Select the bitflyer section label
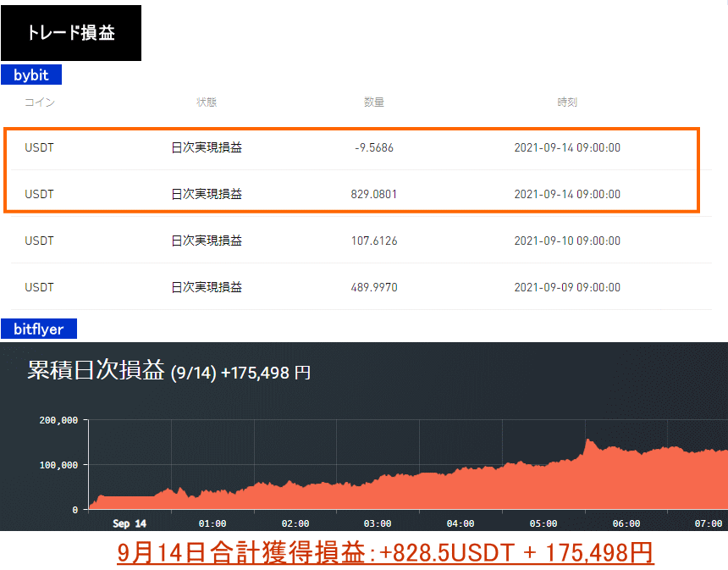Viewport: 728px width, 570px height. tap(39, 328)
